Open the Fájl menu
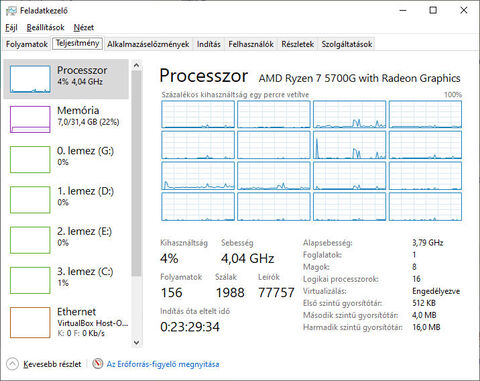The image size is (480, 381). (11, 28)
